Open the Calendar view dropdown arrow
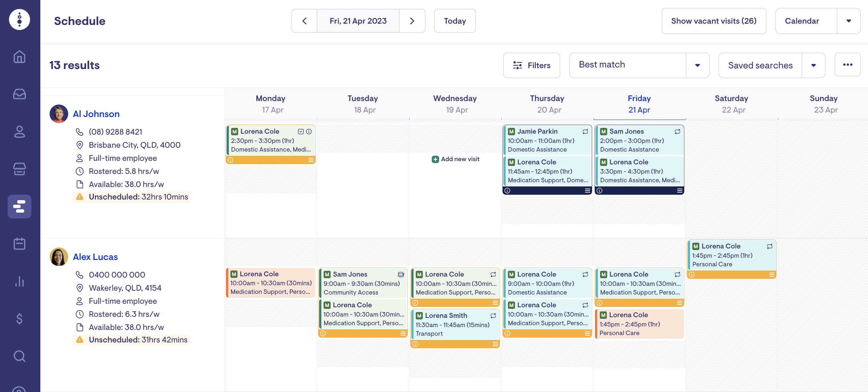Screen dimensions: 868x392 coord(848,21)
